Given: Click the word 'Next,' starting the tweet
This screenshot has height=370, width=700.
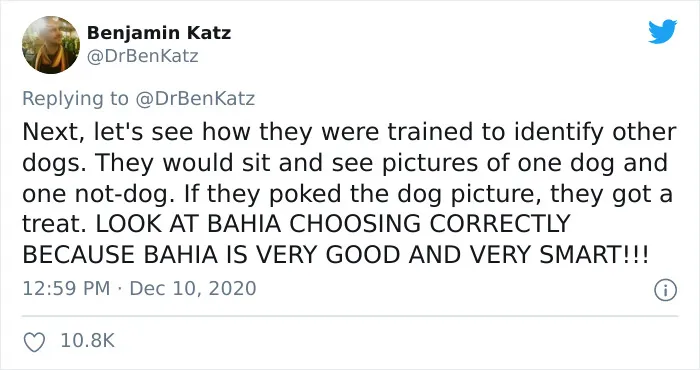Looking at the screenshot, I should 53,132.
